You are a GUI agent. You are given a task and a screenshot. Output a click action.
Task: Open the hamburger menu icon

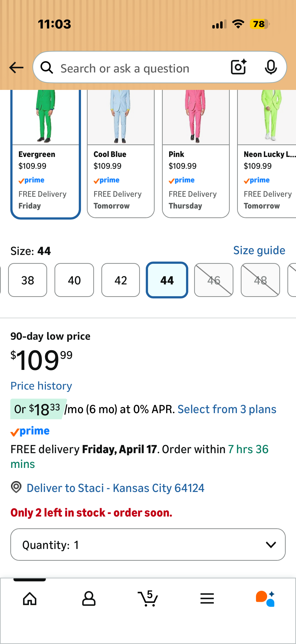pos(207,599)
